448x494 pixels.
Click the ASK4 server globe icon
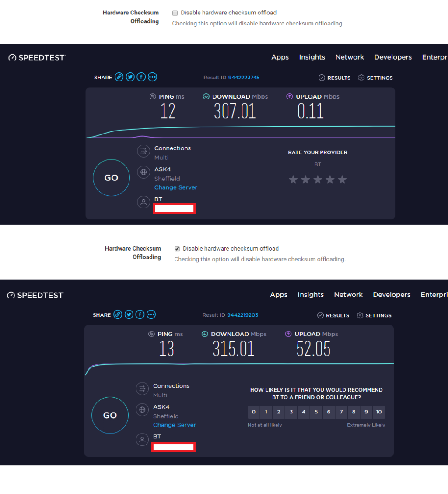click(x=143, y=172)
